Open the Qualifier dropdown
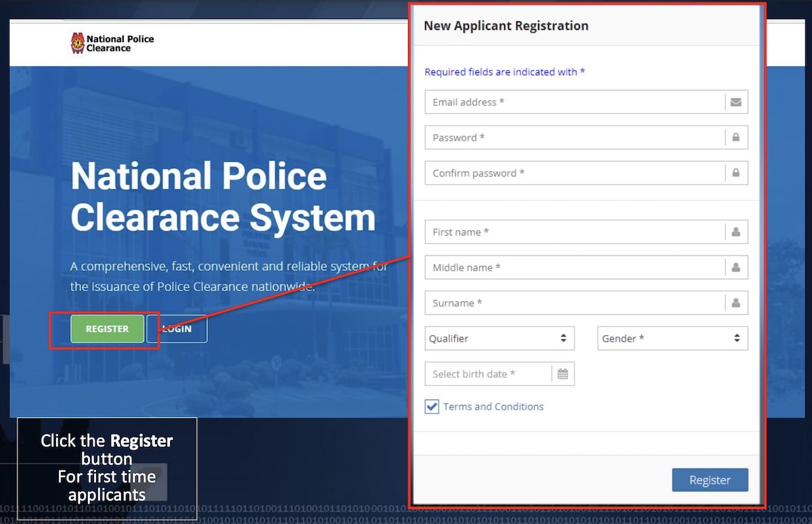 (499, 339)
